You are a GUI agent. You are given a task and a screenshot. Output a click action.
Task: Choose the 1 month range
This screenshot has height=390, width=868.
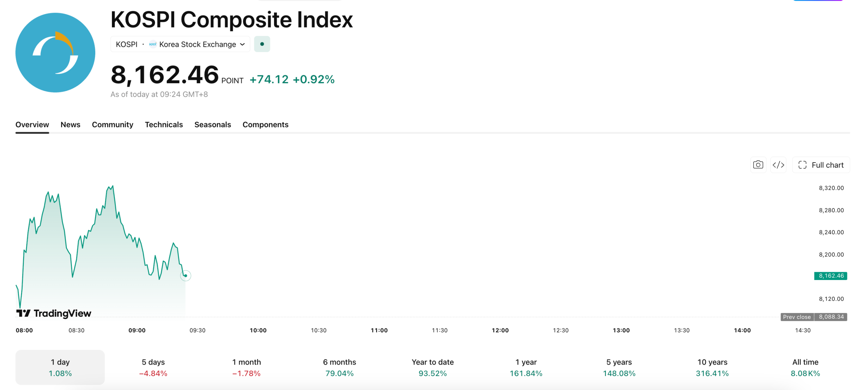coord(246,367)
